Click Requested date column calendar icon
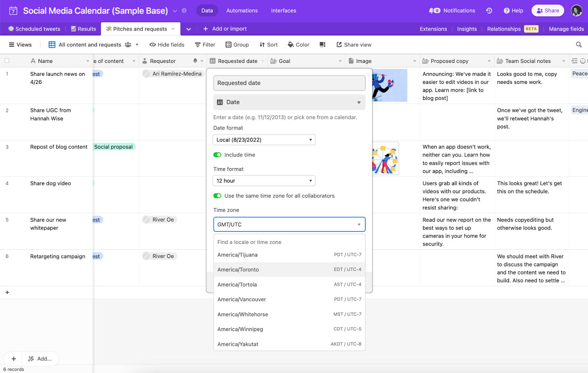Viewport: 588px width, 373px height. (x=212, y=61)
